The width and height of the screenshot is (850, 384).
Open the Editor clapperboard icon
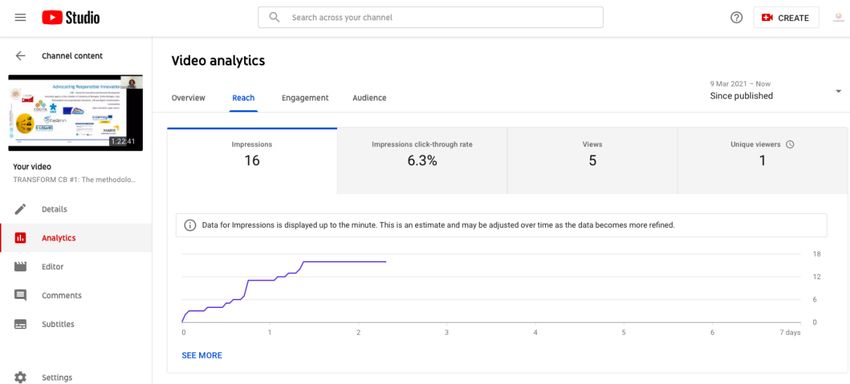21,267
